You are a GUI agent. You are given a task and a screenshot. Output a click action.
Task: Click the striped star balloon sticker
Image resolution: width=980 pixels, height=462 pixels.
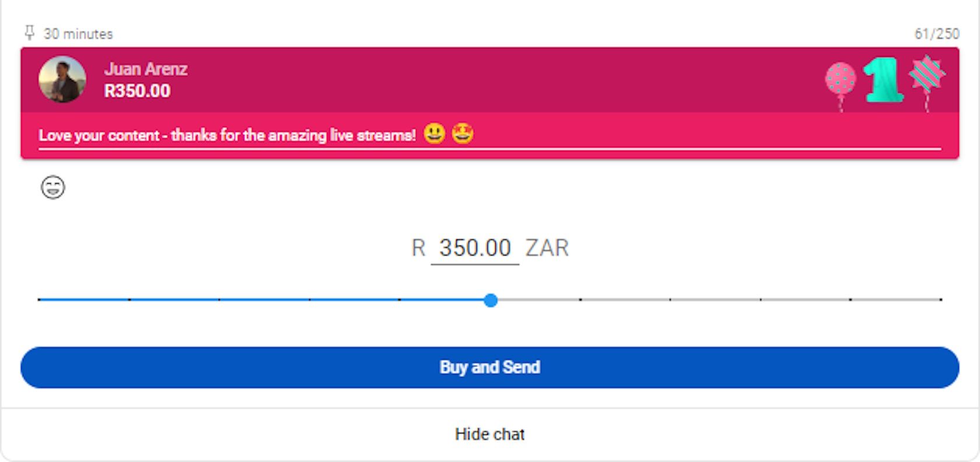tap(926, 76)
